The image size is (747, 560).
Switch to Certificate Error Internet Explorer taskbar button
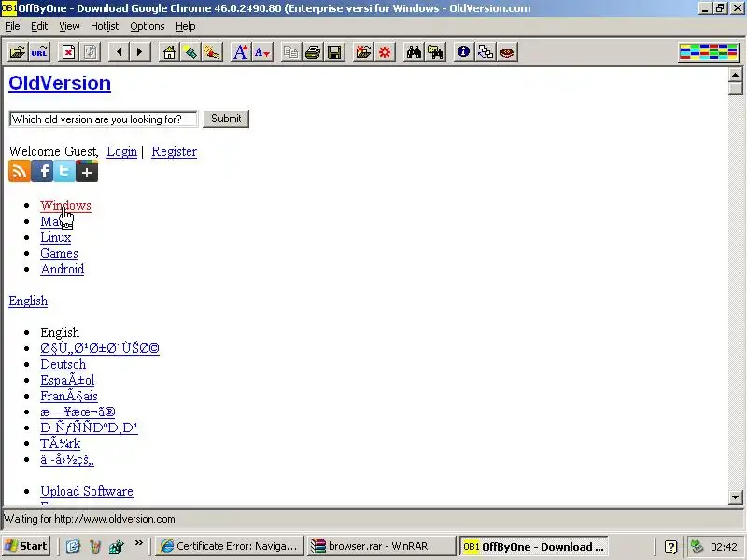(230, 546)
